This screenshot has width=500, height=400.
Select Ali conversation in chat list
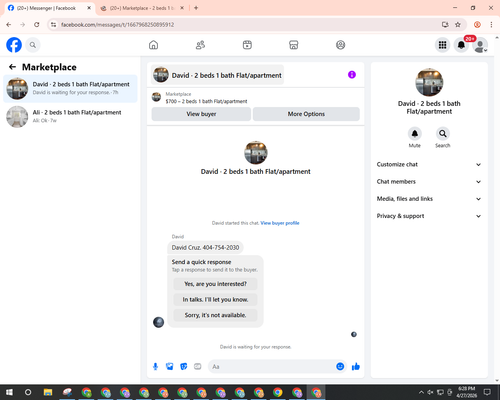pos(70,117)
